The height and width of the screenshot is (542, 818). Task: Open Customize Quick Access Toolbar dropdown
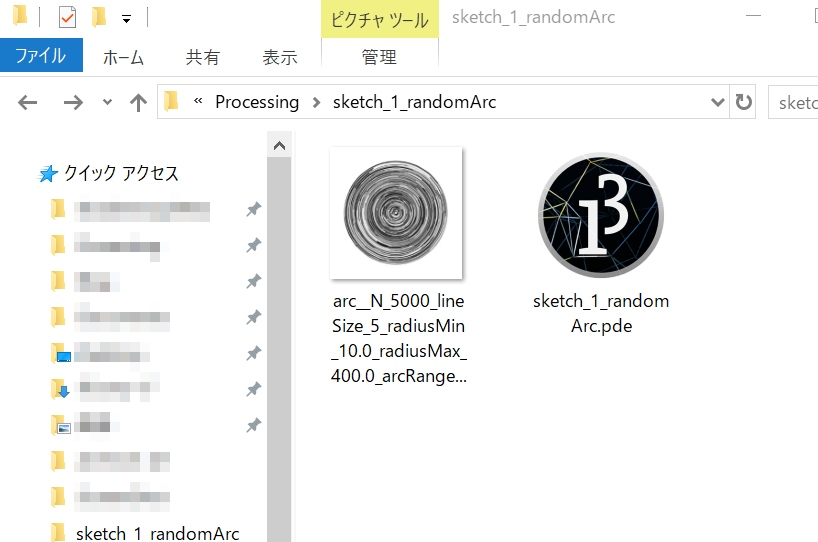[x=126, y=19]
